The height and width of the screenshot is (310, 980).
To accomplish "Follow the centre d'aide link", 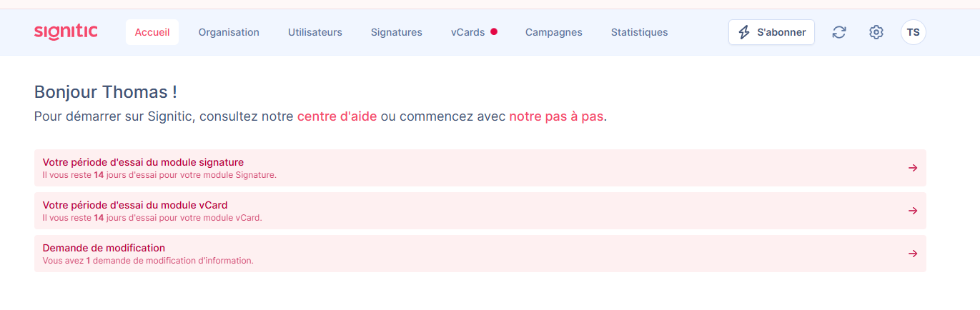I will point(337,116).
